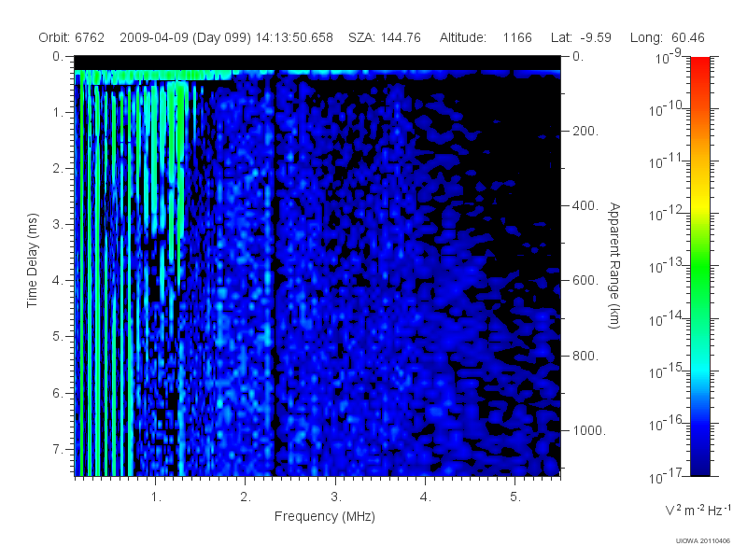Click the Orbit: 6762 header label
The image size is (747, 560).
[71, 37]
